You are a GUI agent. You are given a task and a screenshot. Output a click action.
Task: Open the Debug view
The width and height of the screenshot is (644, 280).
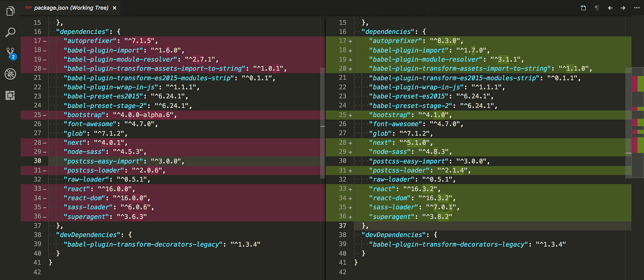click(10, 74)
